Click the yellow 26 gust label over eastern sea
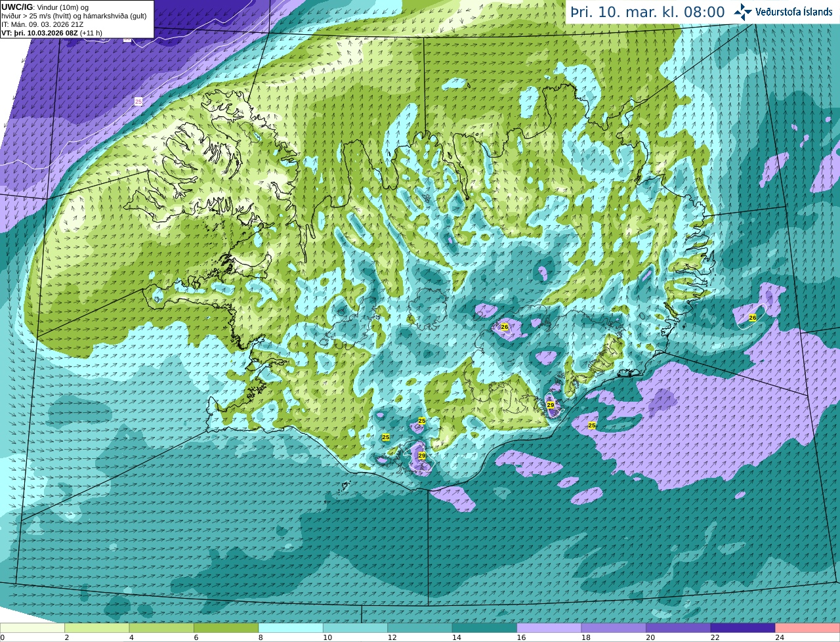 point(753,318)
